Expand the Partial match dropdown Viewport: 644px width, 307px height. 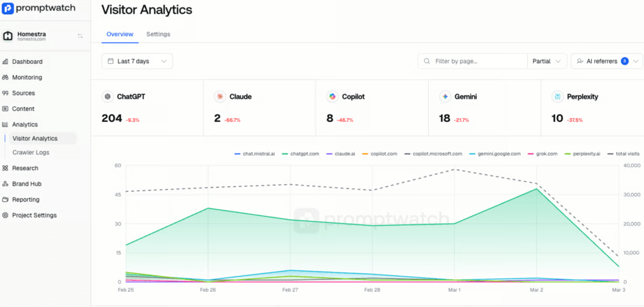(x=547, y=61)
